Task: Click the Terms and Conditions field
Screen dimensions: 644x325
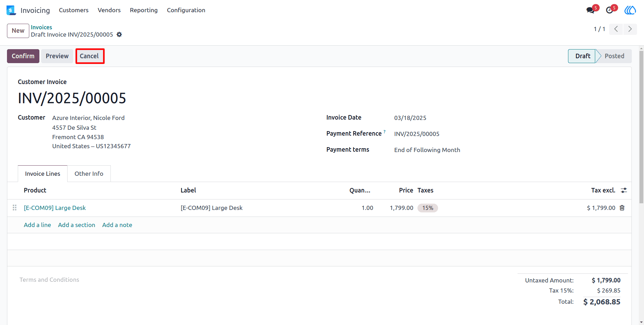Action: click(x=49, y=280)
